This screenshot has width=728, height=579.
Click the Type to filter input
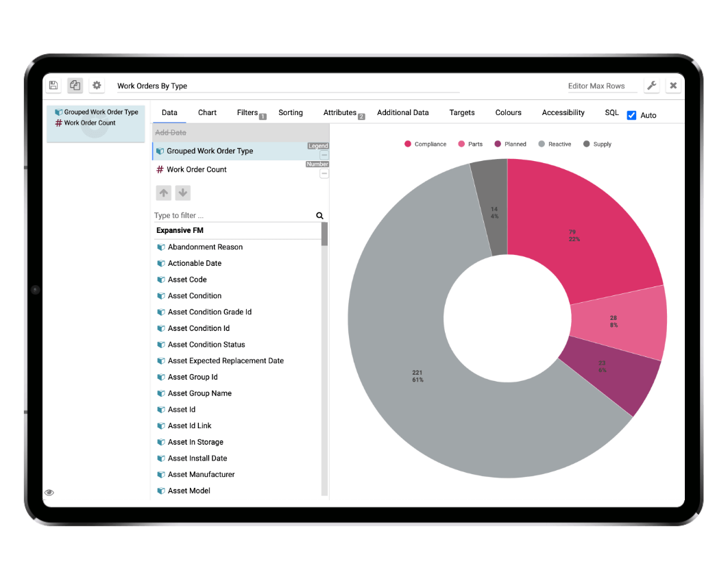233,215
